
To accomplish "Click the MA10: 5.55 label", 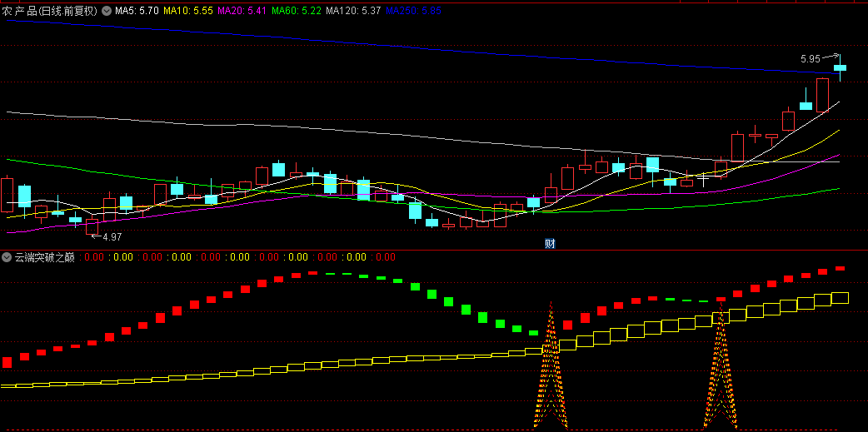I will [x=189, y=11].
